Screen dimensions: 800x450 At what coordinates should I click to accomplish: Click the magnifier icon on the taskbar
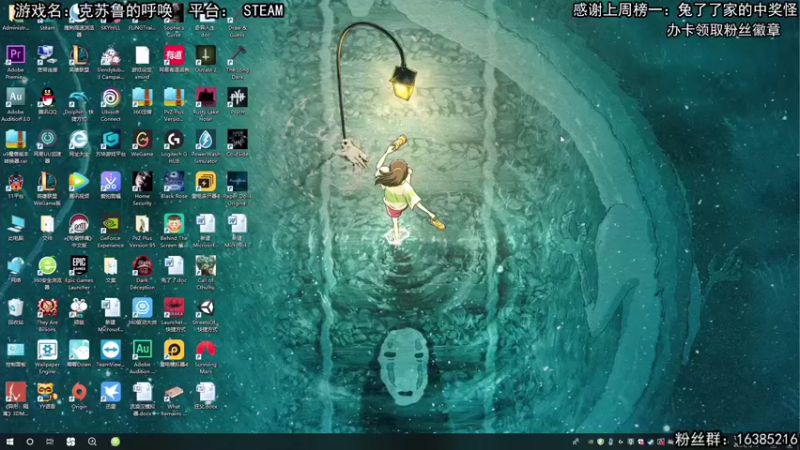tap(92, 442)
